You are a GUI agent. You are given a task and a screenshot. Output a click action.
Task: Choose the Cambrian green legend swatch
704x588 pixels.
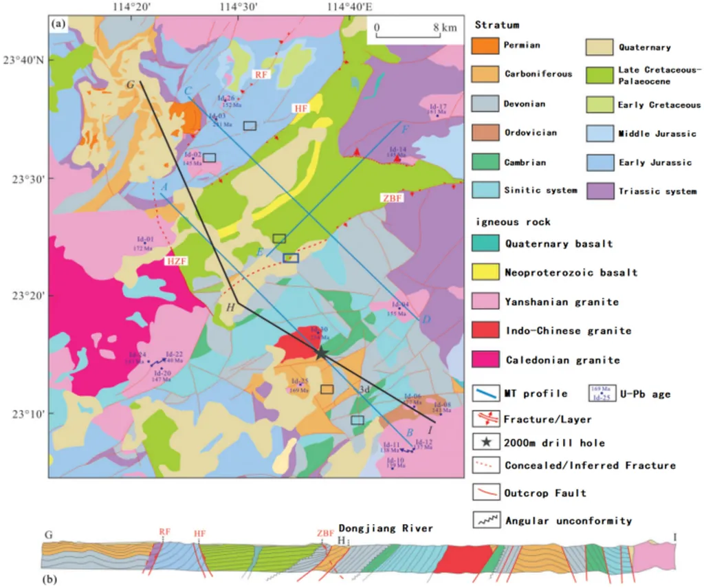484,162
